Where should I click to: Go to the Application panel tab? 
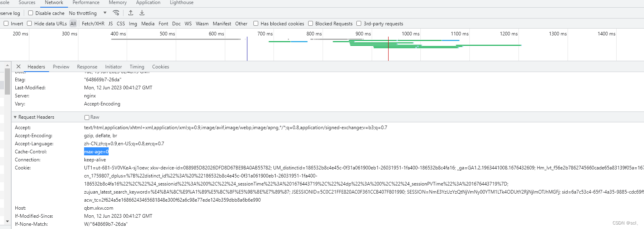coord(148,2)
